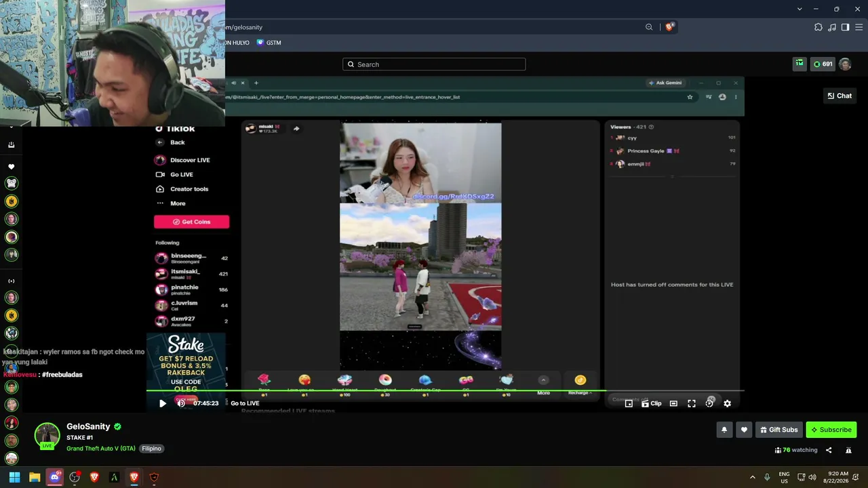Play the Kick stream video
Screen dimensions: 868x488
tap(163, 403)
